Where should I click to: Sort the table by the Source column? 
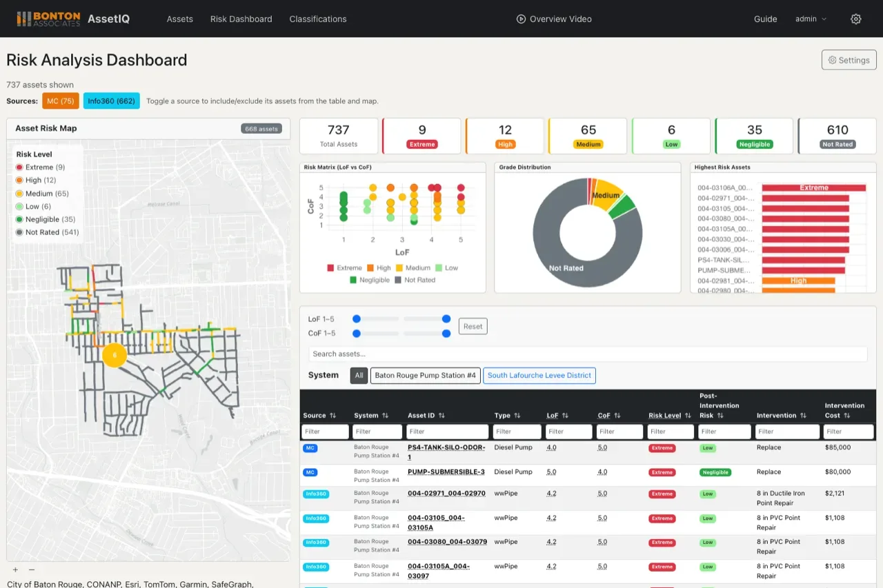click(319, 416)
